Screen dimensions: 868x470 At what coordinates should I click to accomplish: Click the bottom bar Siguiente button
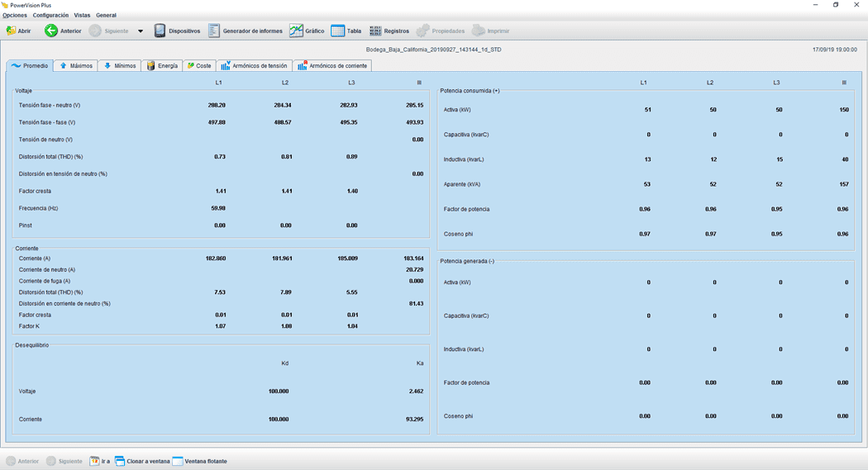(64, 461)
